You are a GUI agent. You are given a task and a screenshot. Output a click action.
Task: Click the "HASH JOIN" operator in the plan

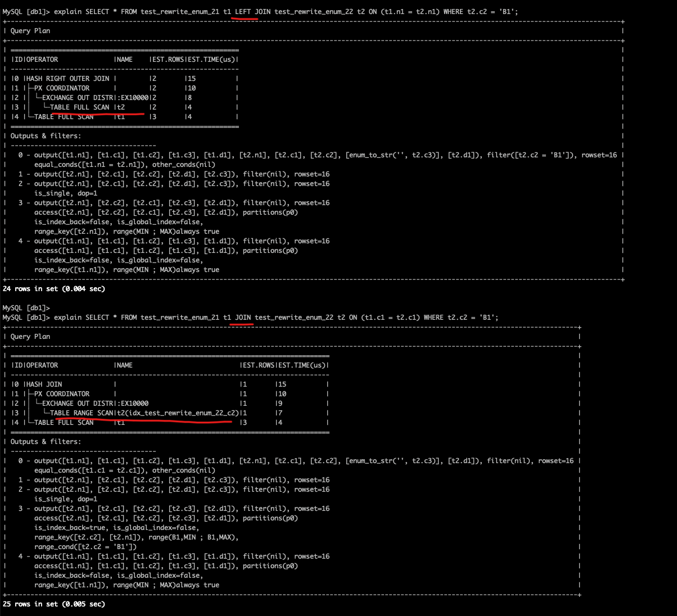44,384
